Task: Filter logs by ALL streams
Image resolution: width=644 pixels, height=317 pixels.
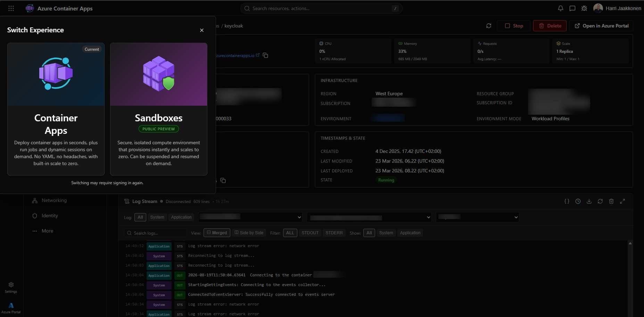Action: coord(290,233)
